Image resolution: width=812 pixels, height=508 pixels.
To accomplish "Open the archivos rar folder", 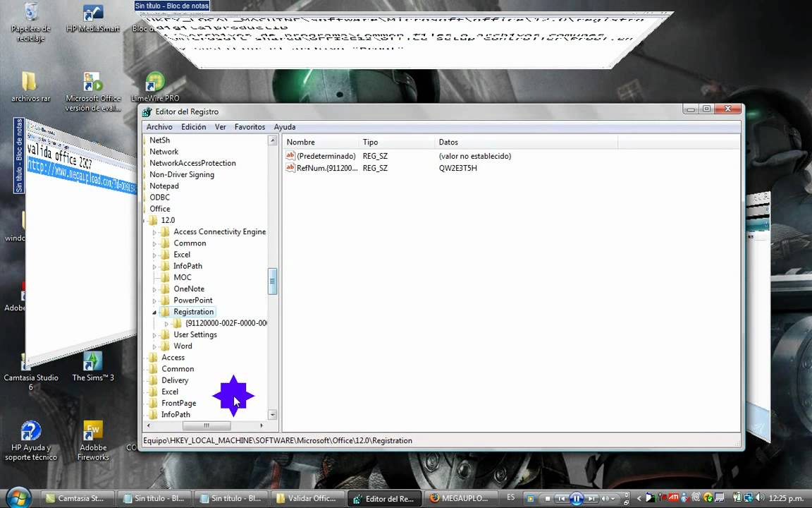I will point(30,87).
